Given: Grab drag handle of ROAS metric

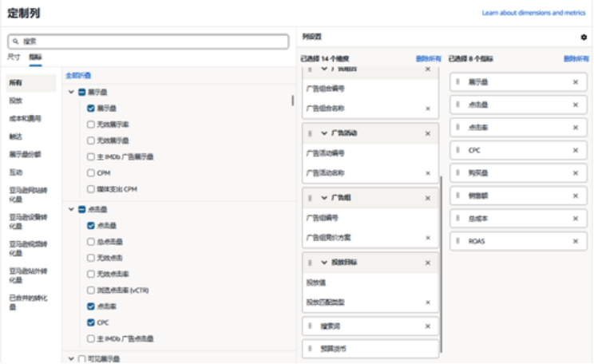Looking at the screenshot, I should 457,241.
